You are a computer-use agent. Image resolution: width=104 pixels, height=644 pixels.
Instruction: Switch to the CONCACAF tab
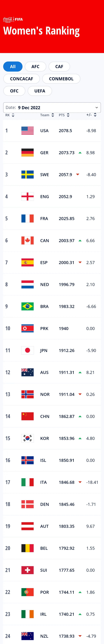[x=21, y=79]
